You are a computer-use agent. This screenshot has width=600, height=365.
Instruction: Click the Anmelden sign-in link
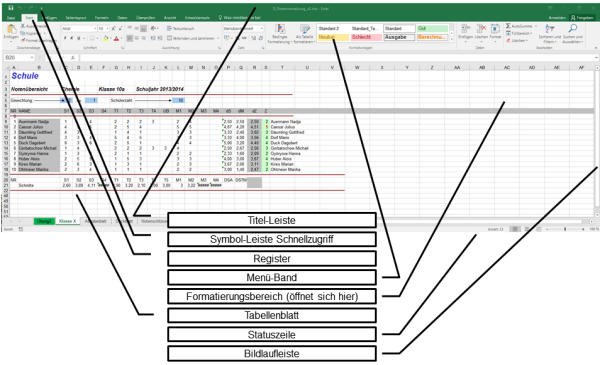(x=557, y=18)
